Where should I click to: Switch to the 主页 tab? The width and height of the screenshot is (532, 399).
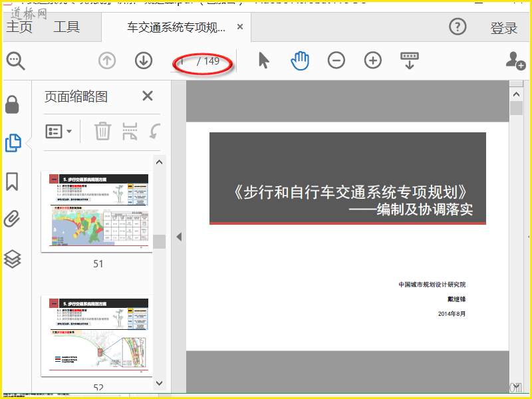pyautogui.click(x=19, y=27)
